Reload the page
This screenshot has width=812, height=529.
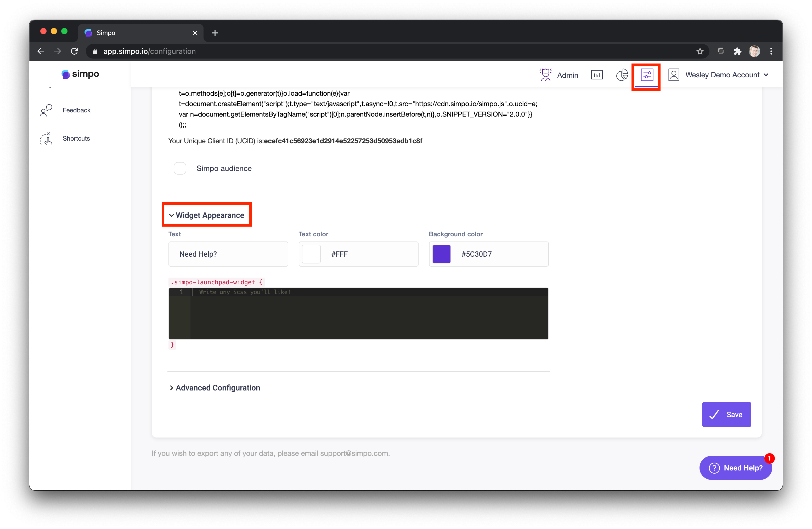74,51
